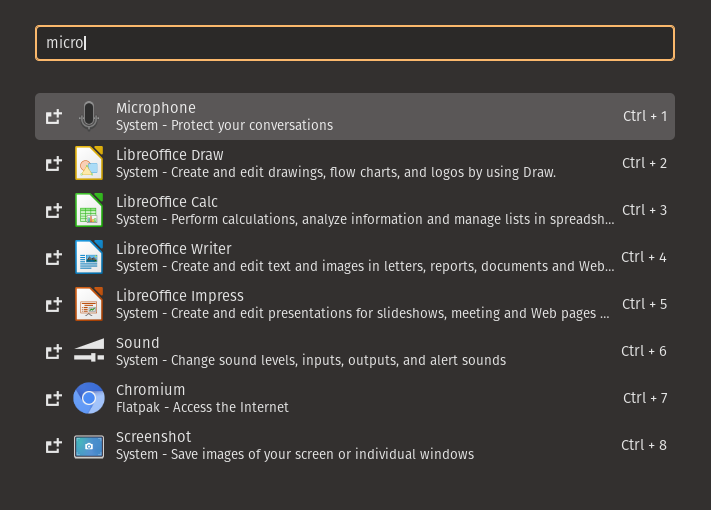The image size is (711, 510).
Task: Launch LibreOffice Draw via its icon
Action: (x=89, y=163)
